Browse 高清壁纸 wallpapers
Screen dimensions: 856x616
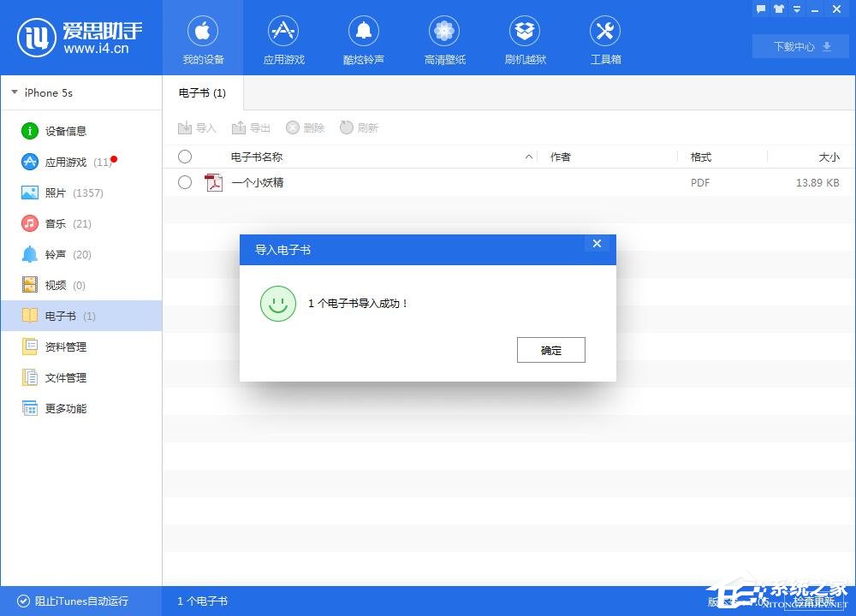coord(444,38)
